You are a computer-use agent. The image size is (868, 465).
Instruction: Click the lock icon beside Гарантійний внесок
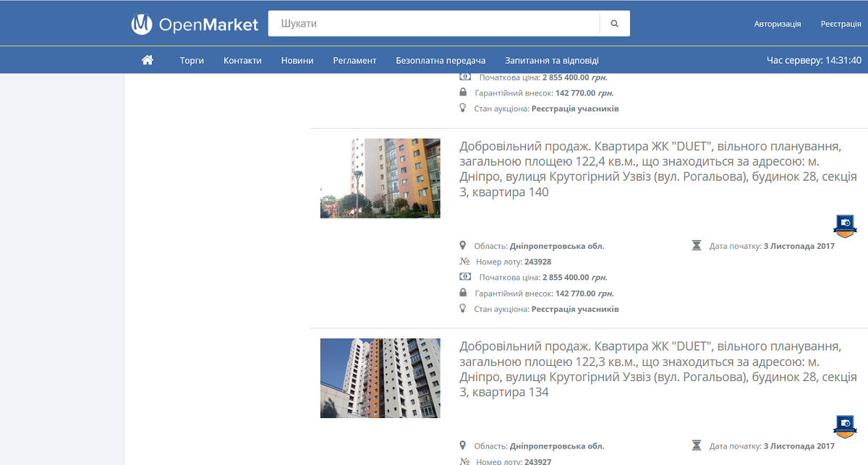(463, 292)
